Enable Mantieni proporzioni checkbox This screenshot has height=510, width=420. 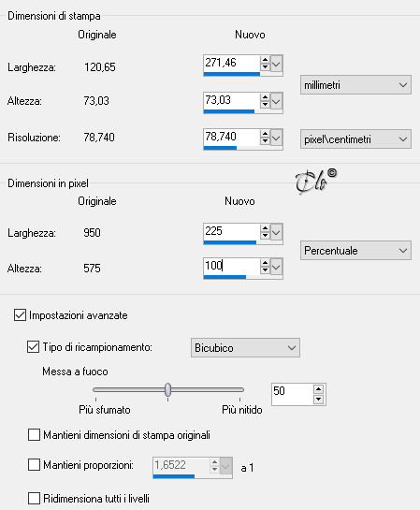coord(34,465)
